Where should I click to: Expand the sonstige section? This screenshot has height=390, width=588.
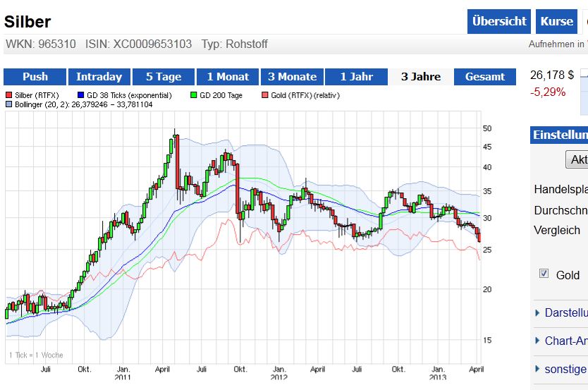pos(538,369)
